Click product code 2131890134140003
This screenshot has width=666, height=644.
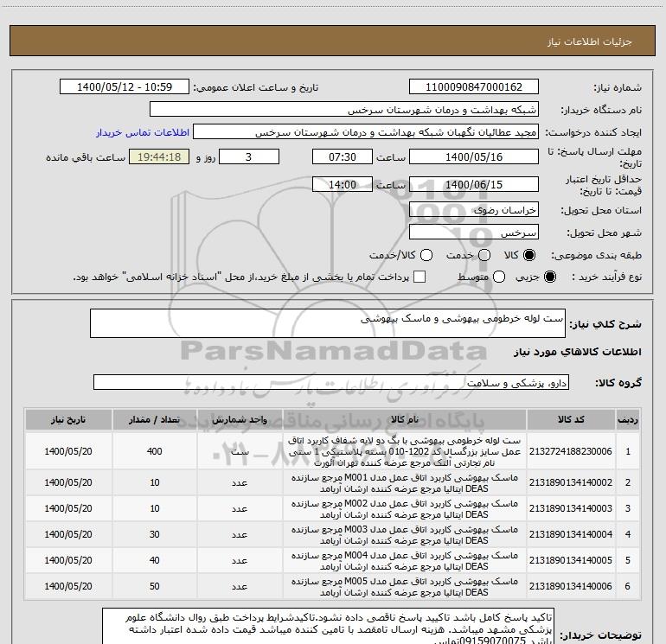tap(571, 508)
